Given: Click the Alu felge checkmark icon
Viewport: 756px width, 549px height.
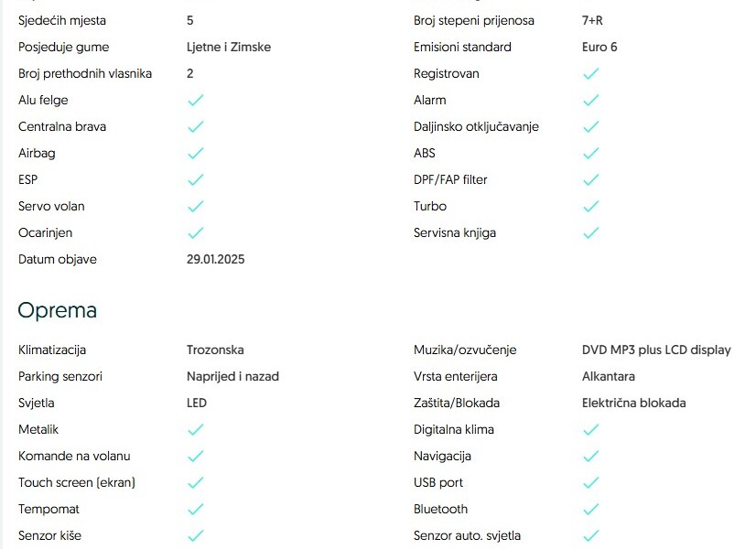Looking at the screenshot, I should click(195, 100).
